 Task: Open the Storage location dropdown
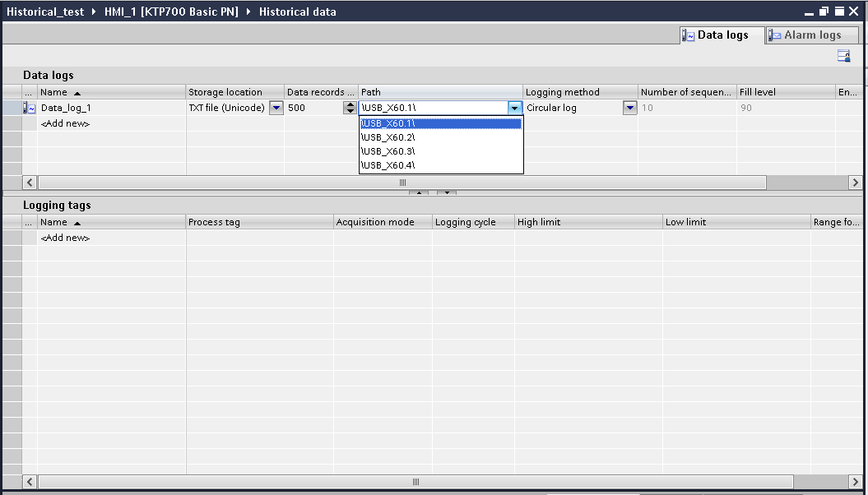coord(276,108)
